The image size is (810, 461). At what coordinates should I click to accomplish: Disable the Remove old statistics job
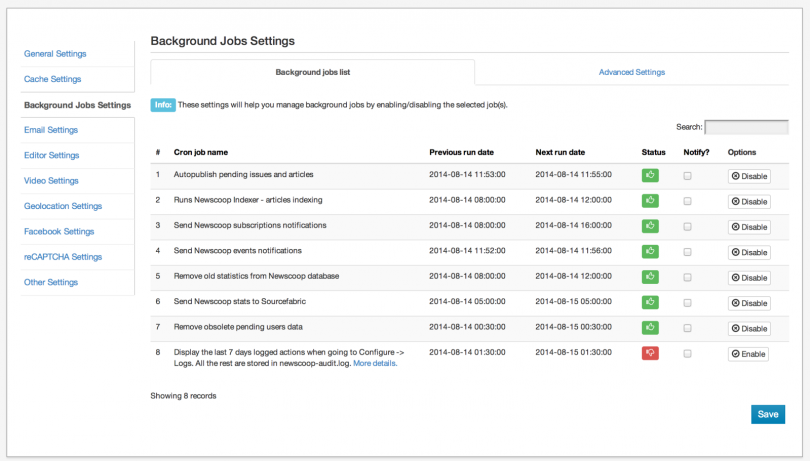[x=749, y=278]
